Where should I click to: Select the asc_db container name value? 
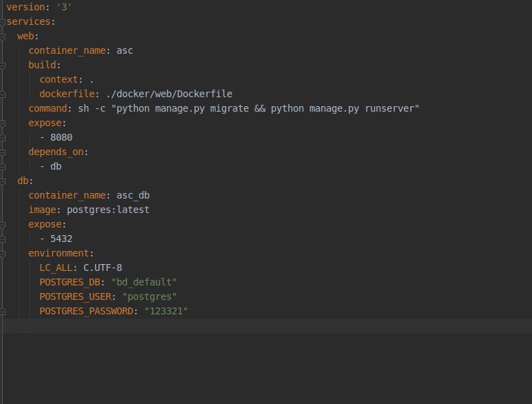click(x=133, y=195)
